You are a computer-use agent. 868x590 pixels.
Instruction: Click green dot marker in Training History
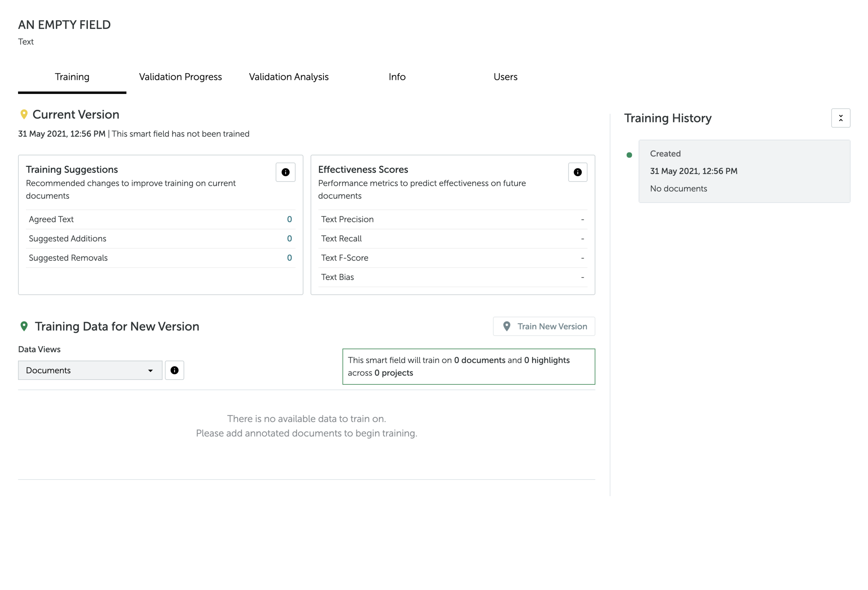(x=629, y=155)
